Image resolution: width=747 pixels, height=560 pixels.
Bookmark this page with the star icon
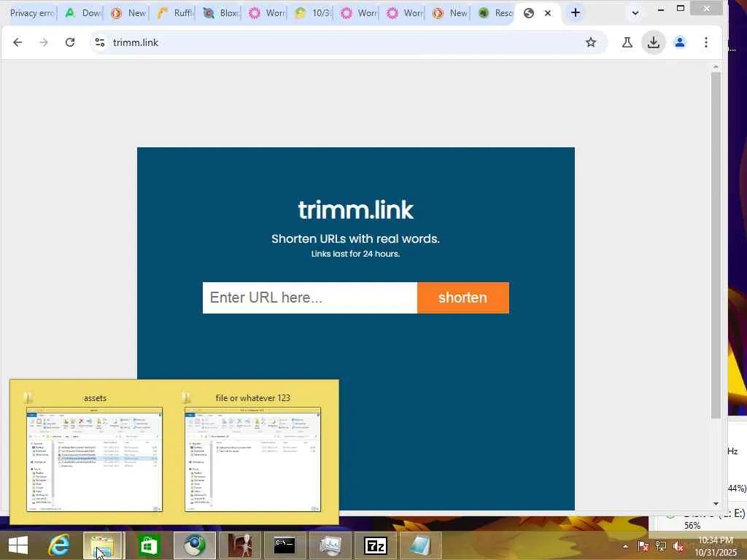click(x=591, y=42)
